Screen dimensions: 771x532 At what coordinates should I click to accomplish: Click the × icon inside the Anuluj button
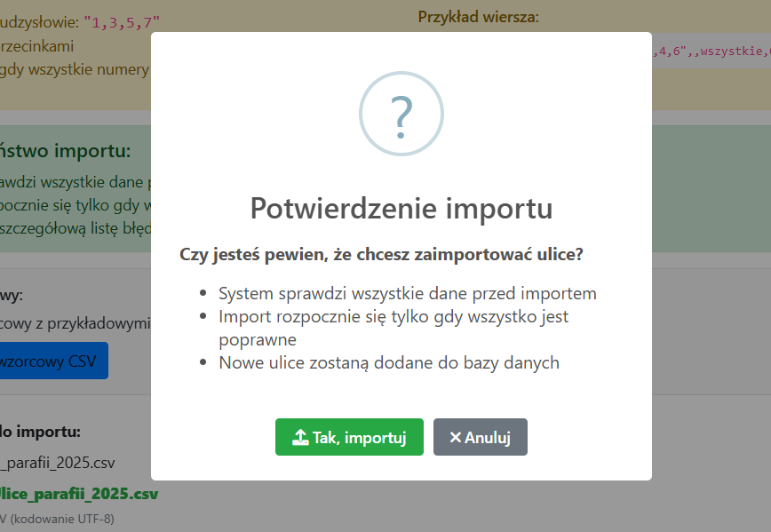[456, 437]
